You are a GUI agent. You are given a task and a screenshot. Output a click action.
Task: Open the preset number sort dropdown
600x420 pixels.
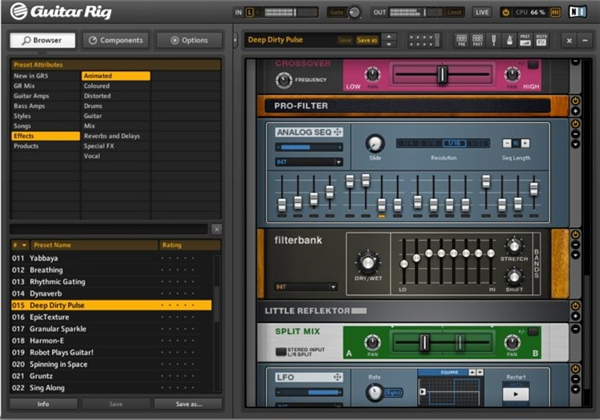[x=24, y=245]
